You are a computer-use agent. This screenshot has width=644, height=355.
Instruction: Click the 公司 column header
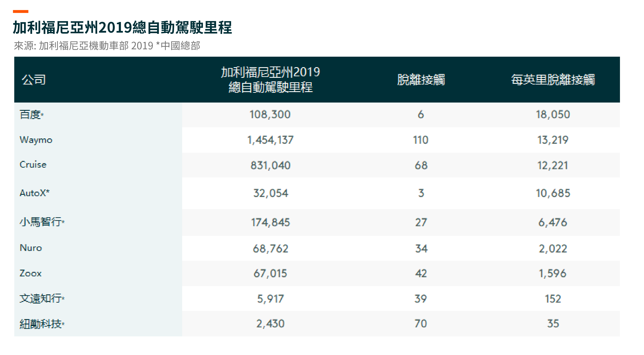[x=34, y=80]
